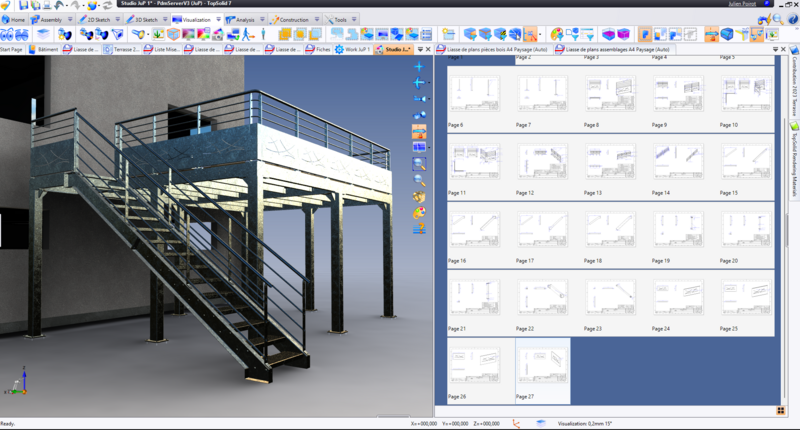Viewport: 800px width, 430px height.
Task: Click the color palette icon in the vertical toolbar
Action: pyautogui.click(x=419, y=211)
